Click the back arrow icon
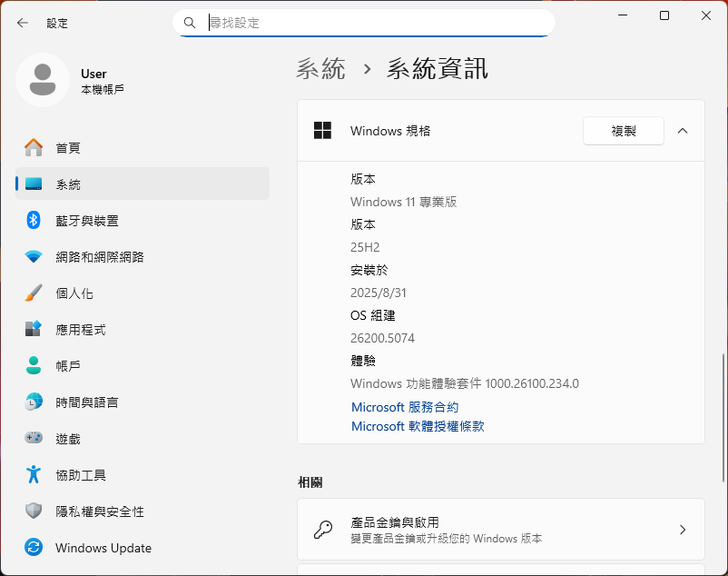Viewport: 728px width, 576px height. coord(23,23)
